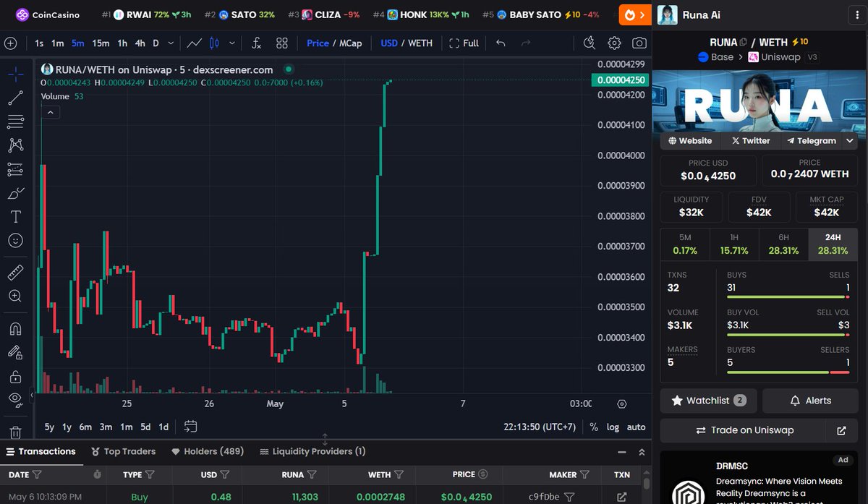Viewport: 868px width, 504px height.
Task: Select the 1m timeframe
Action: tap(58, 43)
